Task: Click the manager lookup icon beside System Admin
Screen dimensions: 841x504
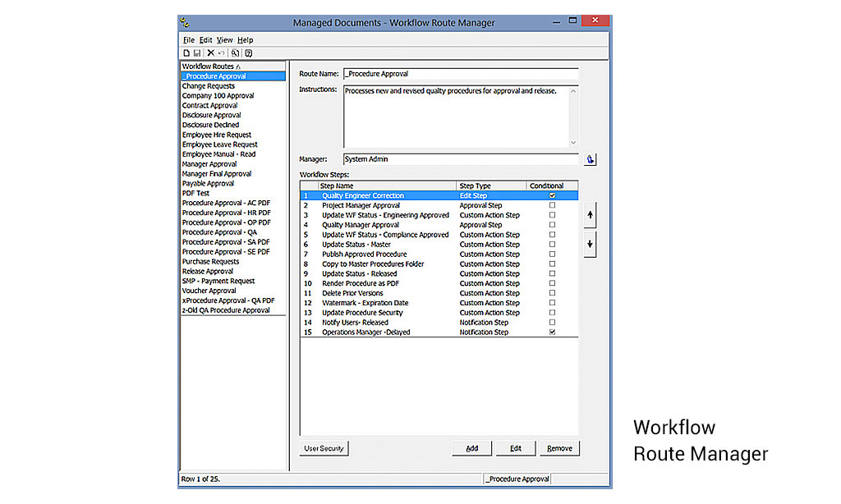Action: point(590,159)
